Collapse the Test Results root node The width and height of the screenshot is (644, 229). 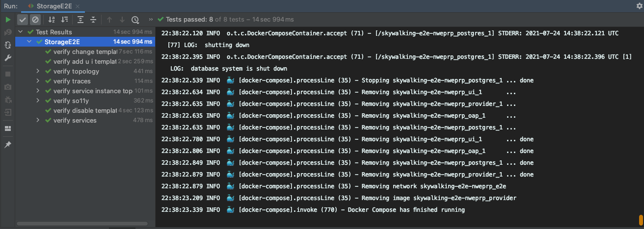pos(21,32)
